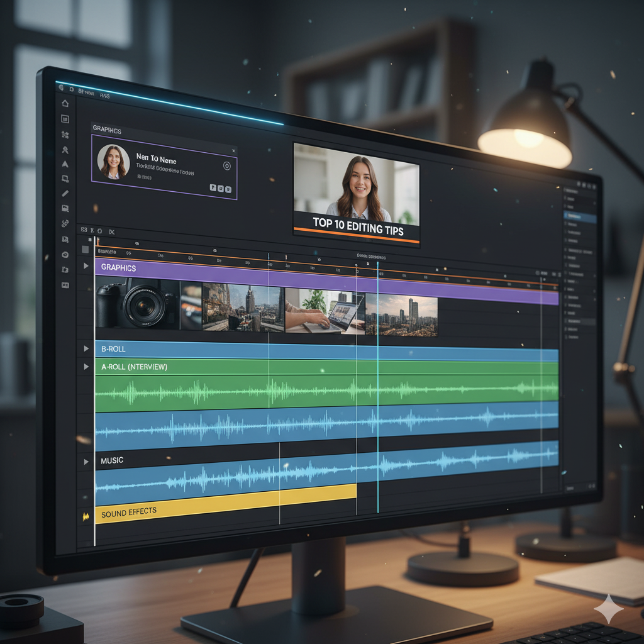Expand the MUSIC track arrow
Screen dimensions: 644x644
point(86,462)
